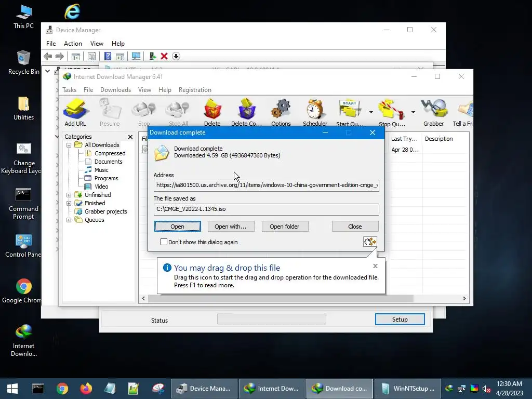
Task: Click the Description column header
Action: click(438, 139)
